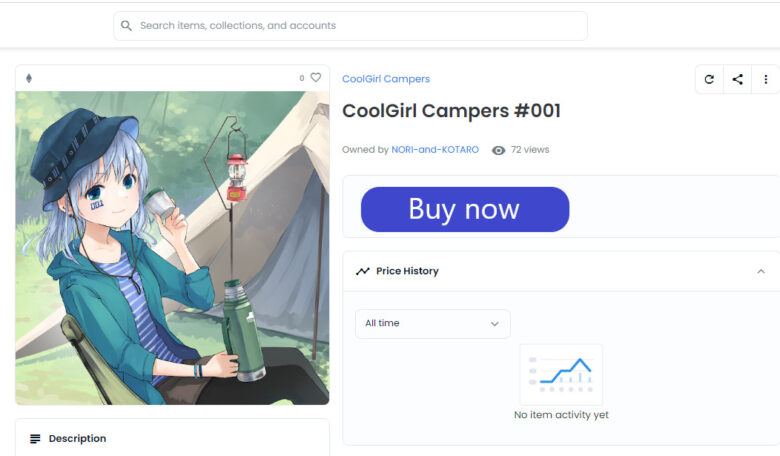Open the All time range dropdown

point(433,324)
